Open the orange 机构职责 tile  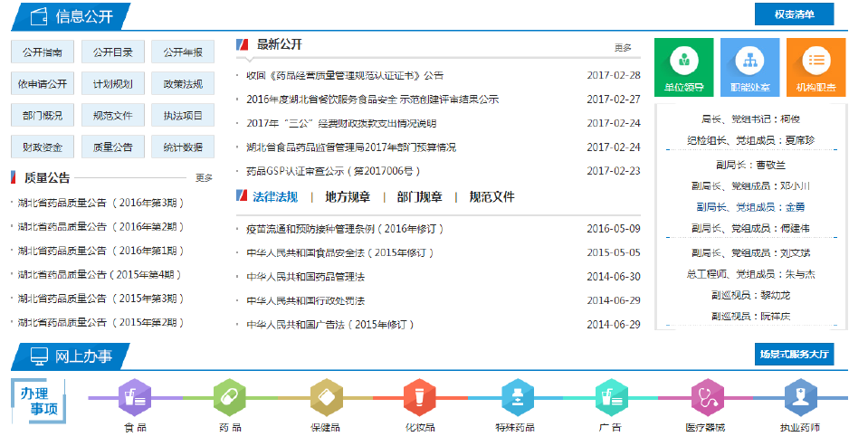point(816,67)
